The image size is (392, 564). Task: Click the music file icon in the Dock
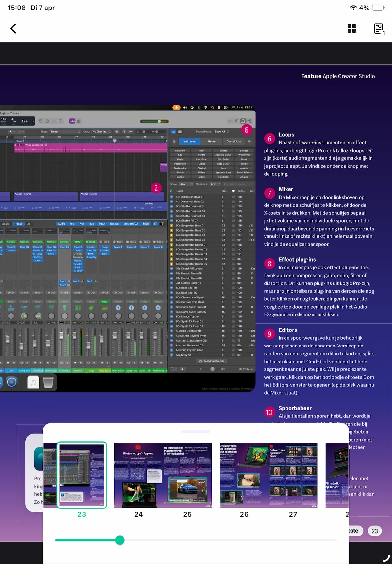click(x=33, y=382)
